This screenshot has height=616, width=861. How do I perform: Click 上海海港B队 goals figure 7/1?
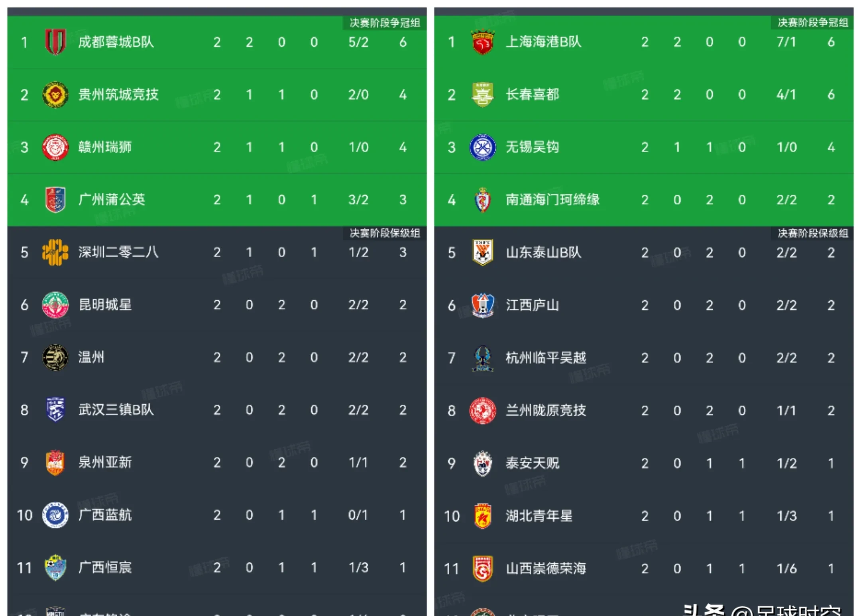click(x=786, y=42)
